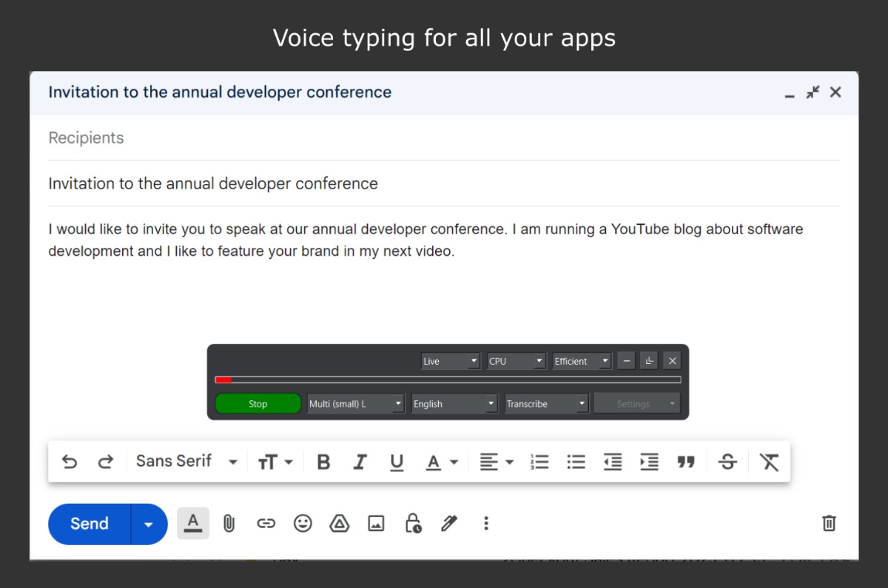Screen dimensions: 888x588
Task: Insert files using Google Drive
Action: tap(339, 524)
